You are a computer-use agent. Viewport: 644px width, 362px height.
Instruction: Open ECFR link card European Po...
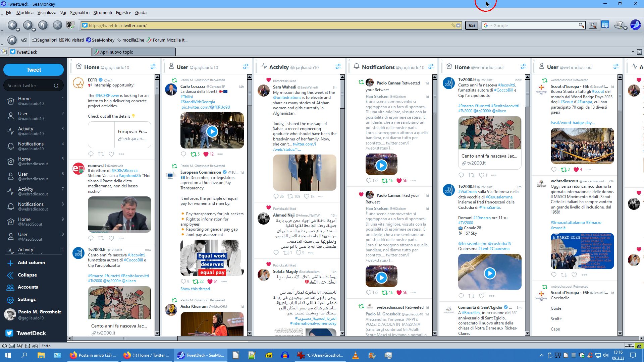click(119, 135)
